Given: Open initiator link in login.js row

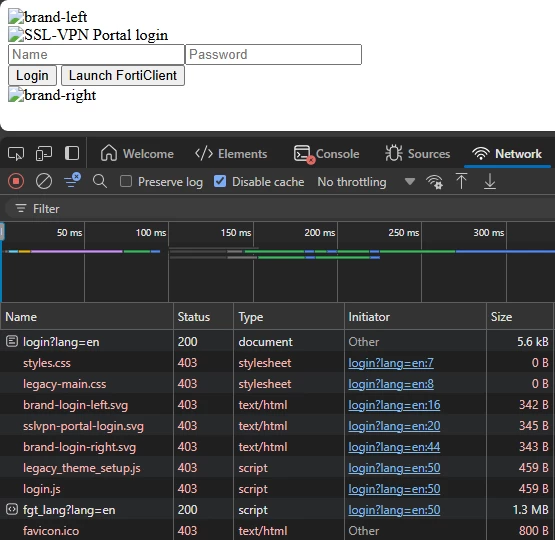Looking at the screenshot, I should [x=394, y=489].
